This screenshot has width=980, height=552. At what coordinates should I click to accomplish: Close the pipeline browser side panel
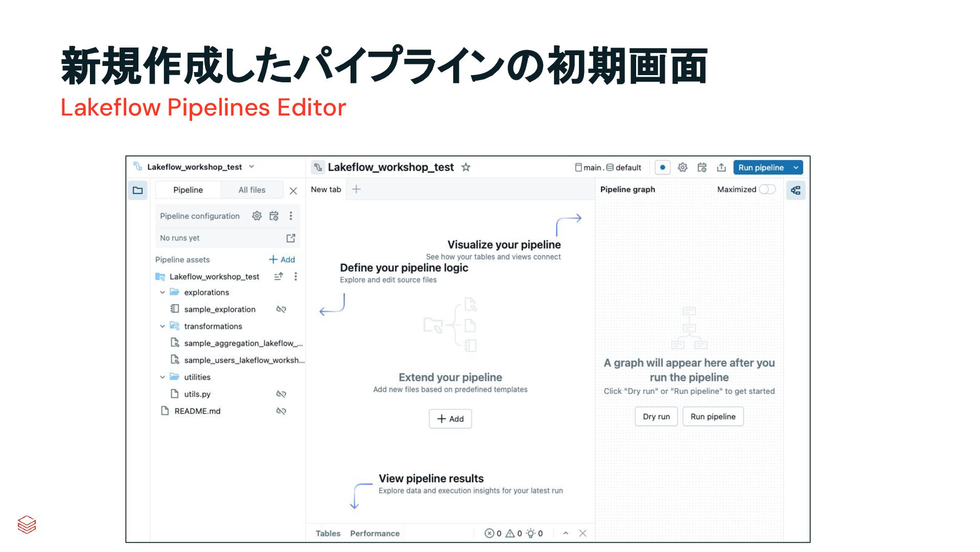pos(293,191)
